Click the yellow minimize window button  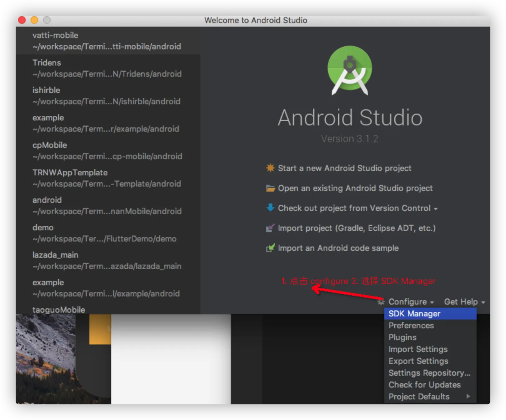[x=34, y=20]
